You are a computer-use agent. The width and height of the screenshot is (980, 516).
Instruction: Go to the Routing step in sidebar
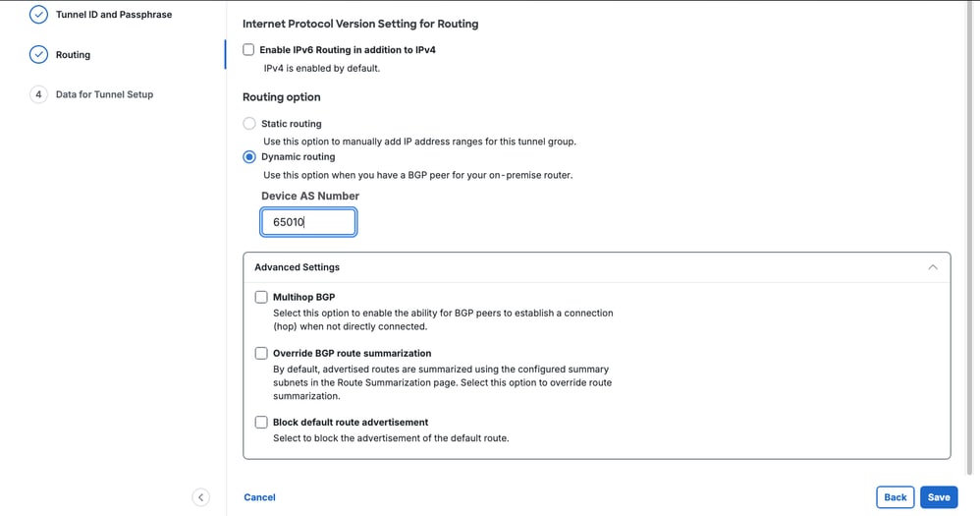[x=73, y=54]
